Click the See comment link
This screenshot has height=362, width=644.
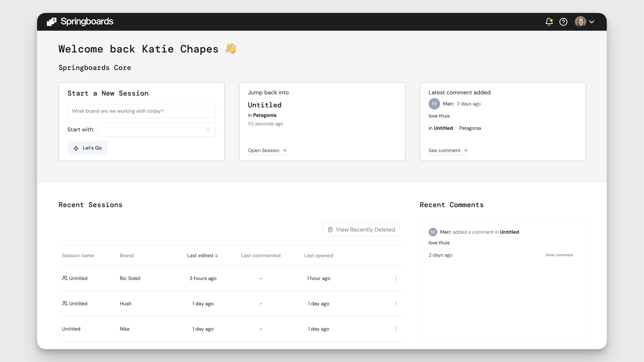(x=447, y=150)
